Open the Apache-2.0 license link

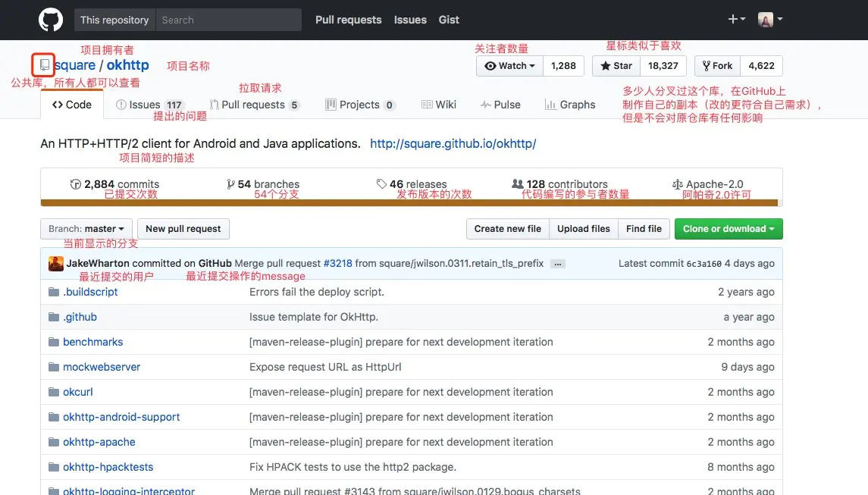point(707,184)
